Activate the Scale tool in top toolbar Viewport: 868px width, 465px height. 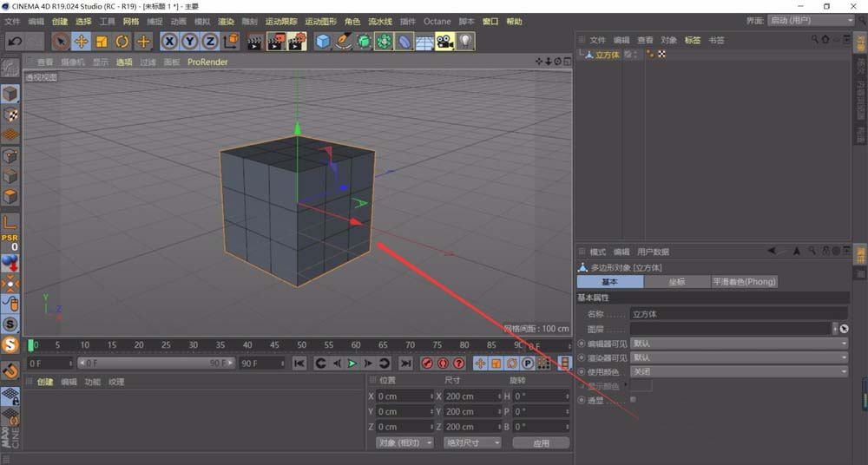tap(102, 42)
